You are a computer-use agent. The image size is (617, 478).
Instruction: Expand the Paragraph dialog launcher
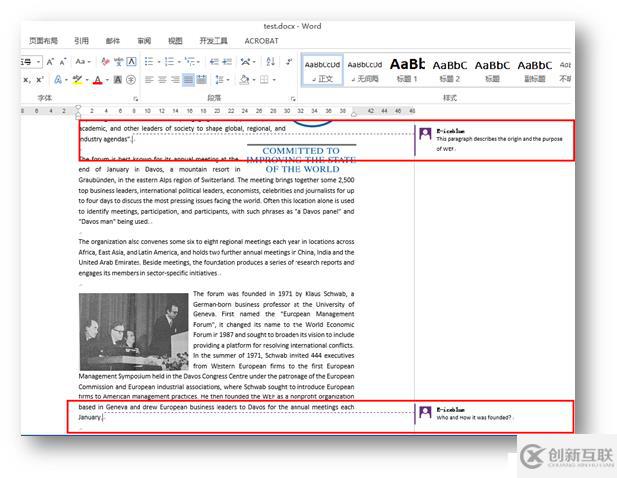click(293, 98)
